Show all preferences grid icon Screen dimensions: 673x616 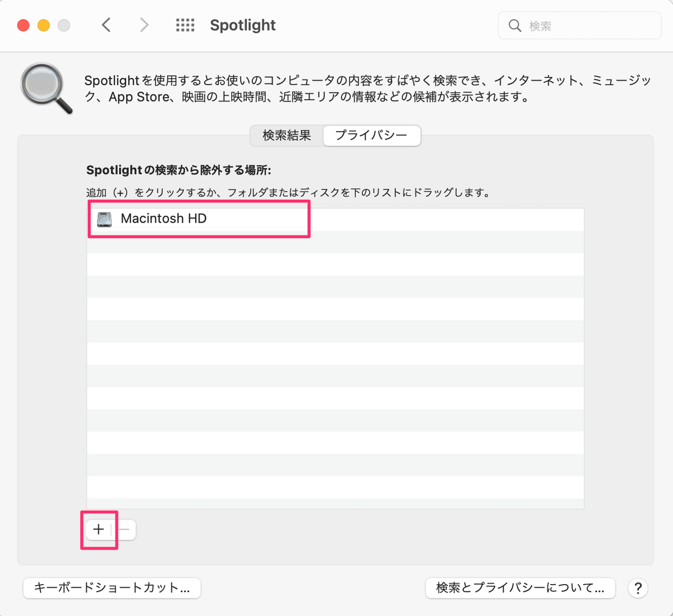click(x=185, y=25)
